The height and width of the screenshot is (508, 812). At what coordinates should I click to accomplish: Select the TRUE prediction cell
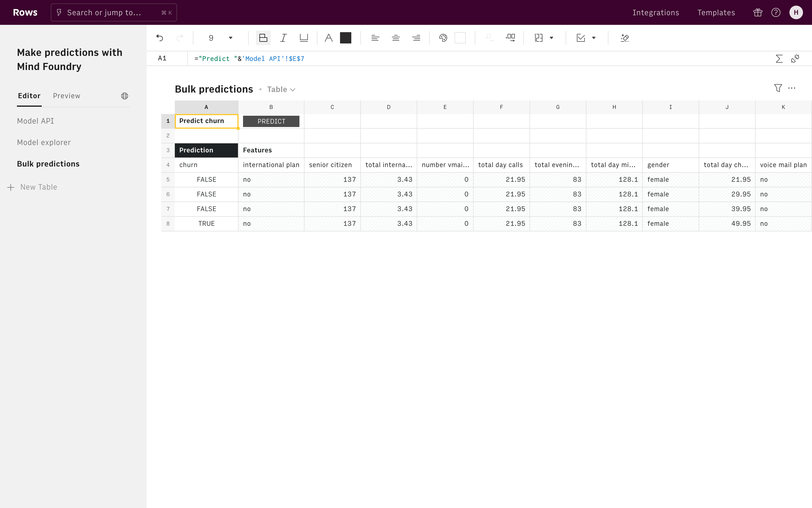coord(206,224)
